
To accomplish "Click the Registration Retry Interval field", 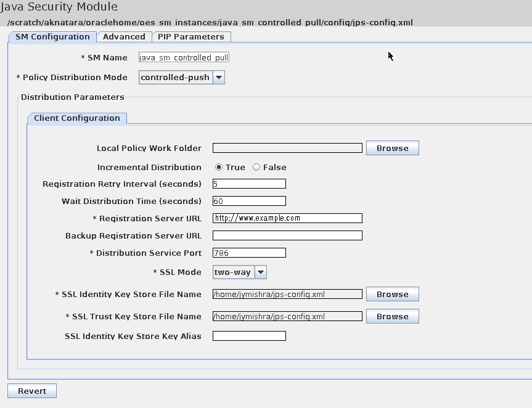I will pyautogui.click(x=250, y=184).
